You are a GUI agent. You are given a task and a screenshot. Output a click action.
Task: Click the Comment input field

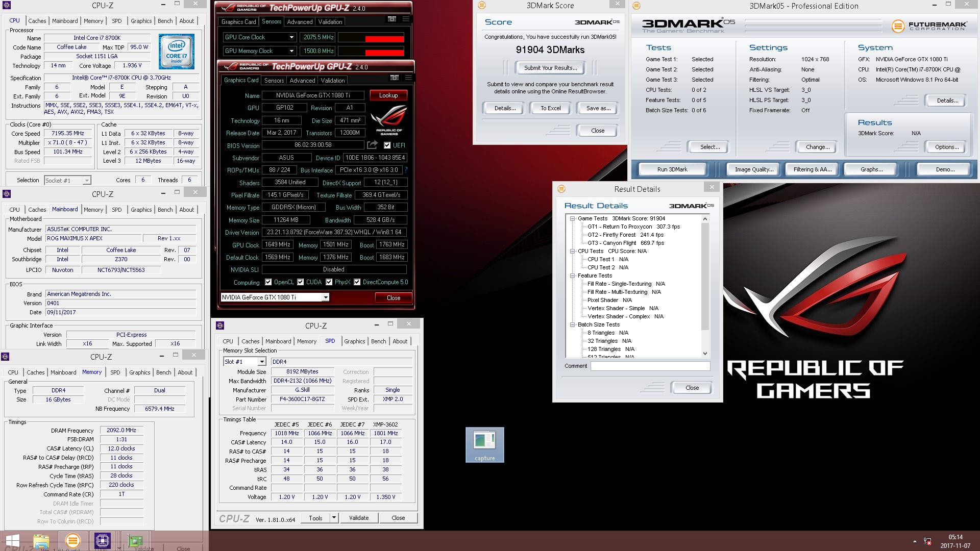tap(650, 366)
